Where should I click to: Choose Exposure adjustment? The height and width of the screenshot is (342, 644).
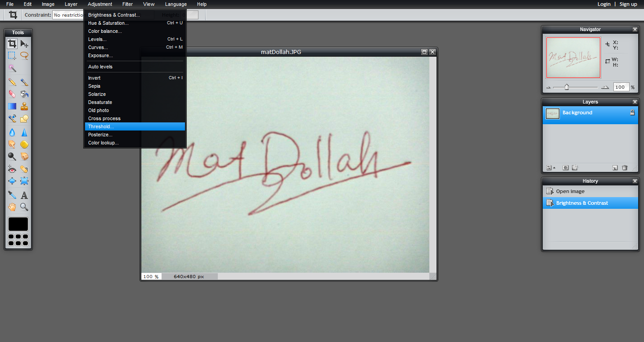pyautogui.click(x=135, y=55)
